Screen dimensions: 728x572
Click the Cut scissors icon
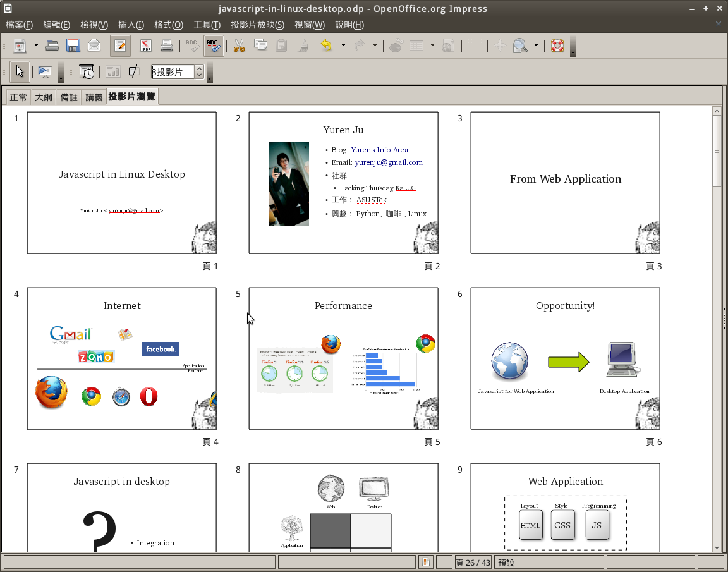click(239, 46)
